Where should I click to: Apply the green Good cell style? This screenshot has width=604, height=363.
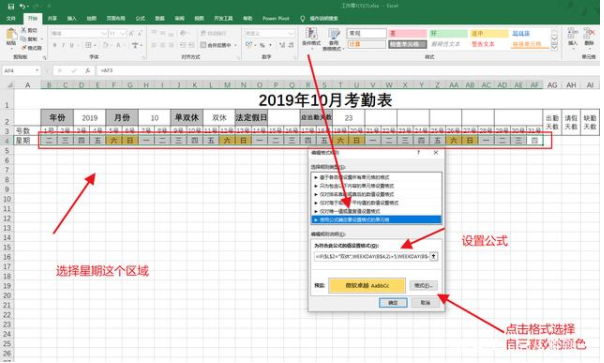[448, 34]
